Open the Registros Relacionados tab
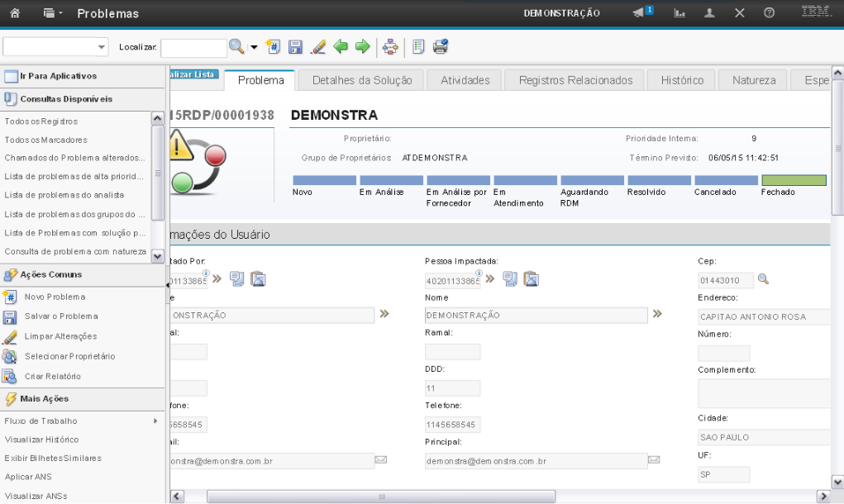 click(x=575, y=80)
